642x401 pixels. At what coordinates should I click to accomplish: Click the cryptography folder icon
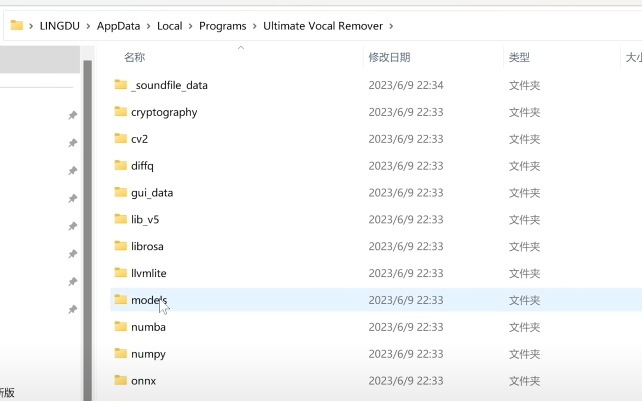120,111
